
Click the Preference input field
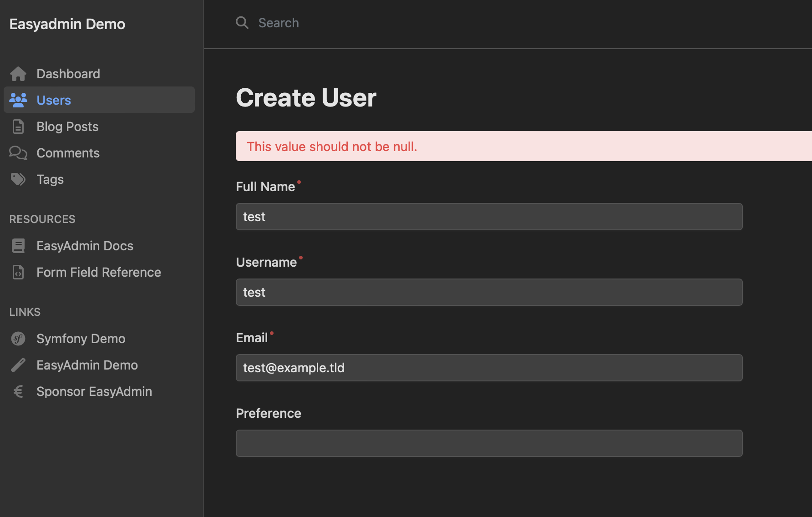tap(489, 443)
